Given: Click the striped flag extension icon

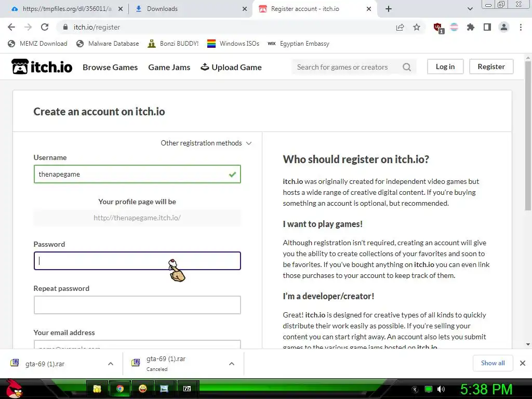Looking at the screenshot, I should (454, 27).
